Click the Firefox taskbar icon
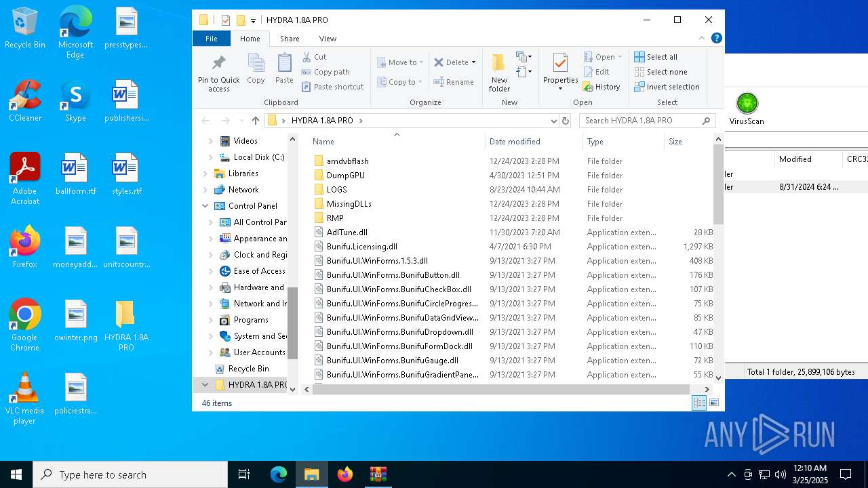 (x=345, y=474)
